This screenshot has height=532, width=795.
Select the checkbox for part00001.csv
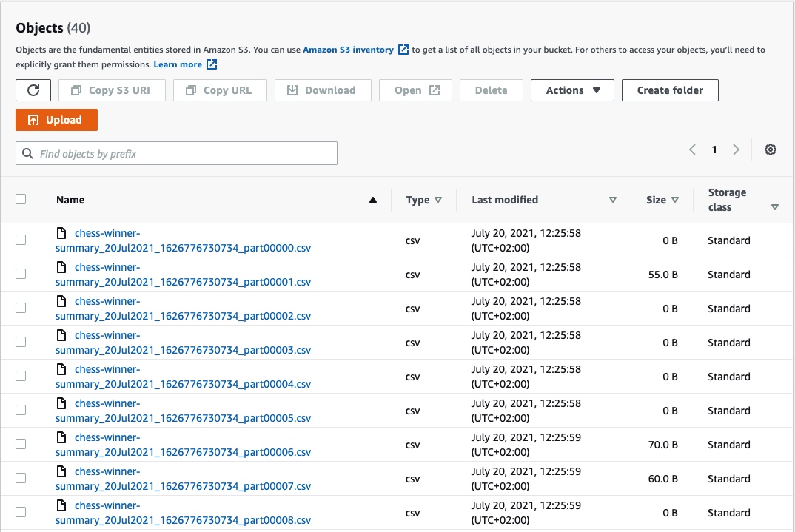pyautogui.click(x=21, y=274)
